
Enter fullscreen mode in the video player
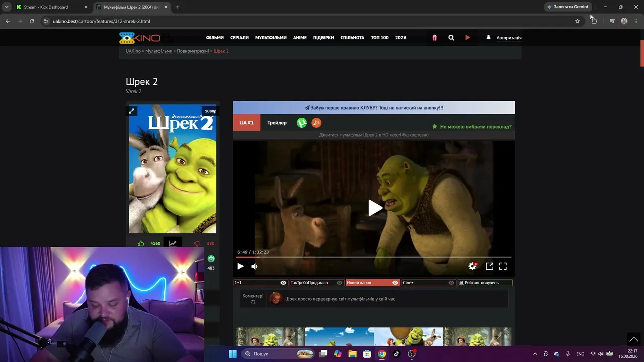(503, 266)
